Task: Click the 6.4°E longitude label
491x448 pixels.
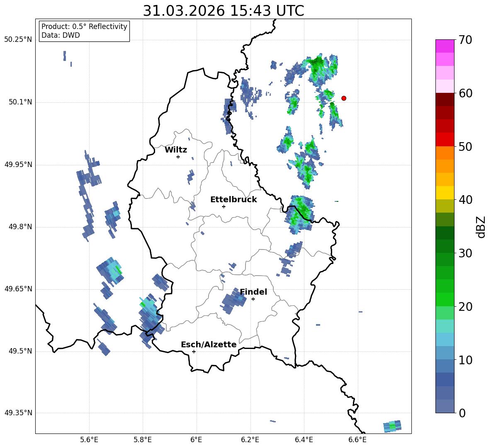Action: (304, 440)
